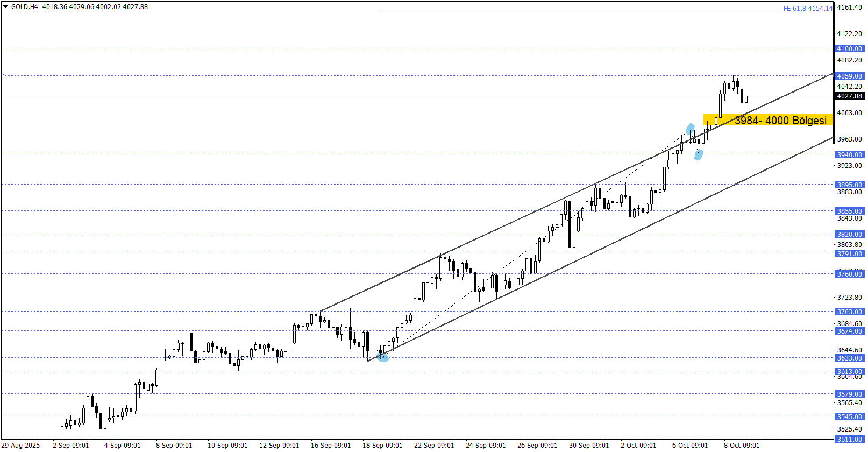Click the dropdown triangle beside GOLD,H4
The width and height of the screenshot is (868, 452).
(x=6, y=7)
